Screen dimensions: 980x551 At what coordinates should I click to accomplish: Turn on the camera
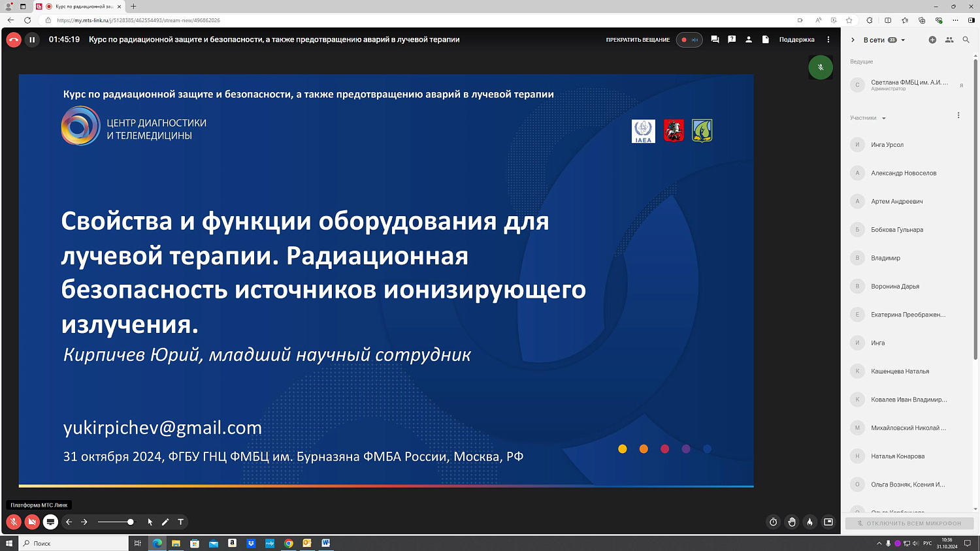tap(32, 522)
